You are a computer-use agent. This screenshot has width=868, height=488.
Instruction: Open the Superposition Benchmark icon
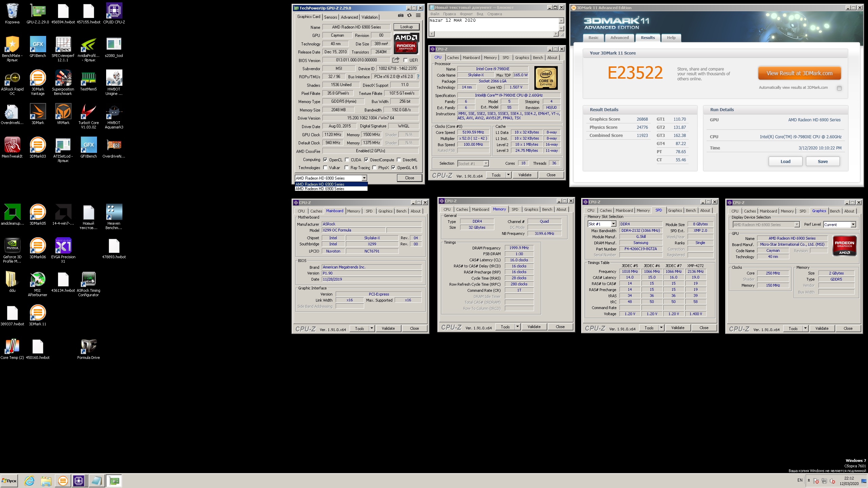pos(63,83)
